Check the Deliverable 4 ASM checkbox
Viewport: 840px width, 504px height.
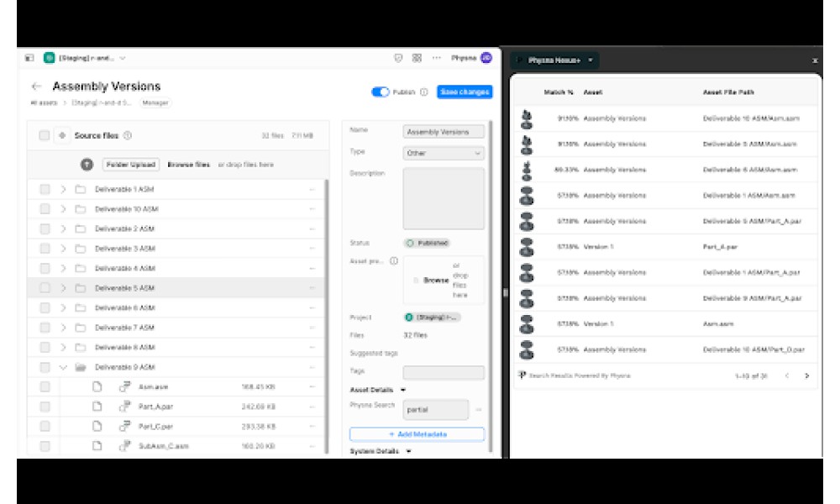coord(45,268)
